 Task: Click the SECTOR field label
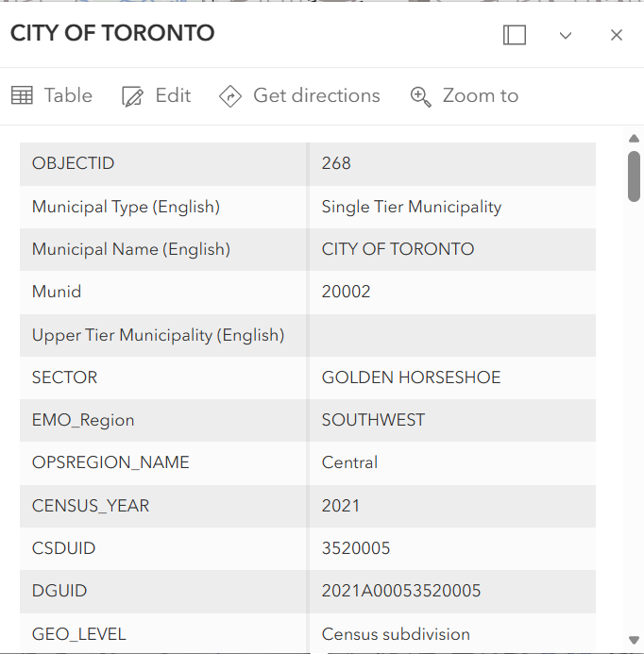pyautogui.click(x=65, y=377)
